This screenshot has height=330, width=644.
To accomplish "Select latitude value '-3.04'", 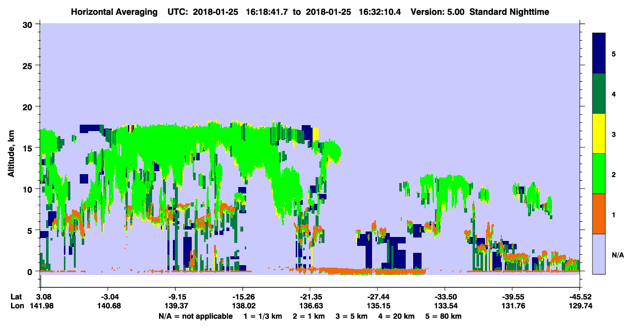I will point(107,297).
